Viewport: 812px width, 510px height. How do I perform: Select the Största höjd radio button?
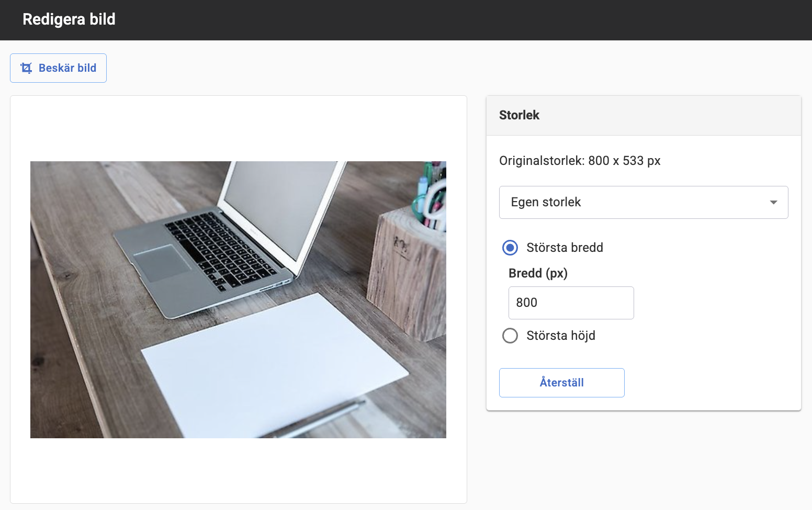tap(510, 336)
